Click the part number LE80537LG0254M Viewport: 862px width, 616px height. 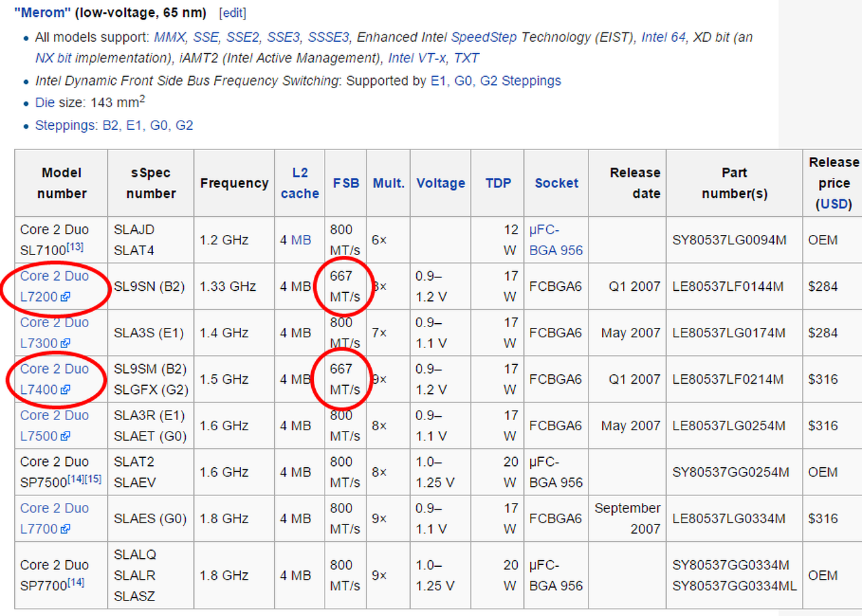pyautogui.click(x=729, y=425)
